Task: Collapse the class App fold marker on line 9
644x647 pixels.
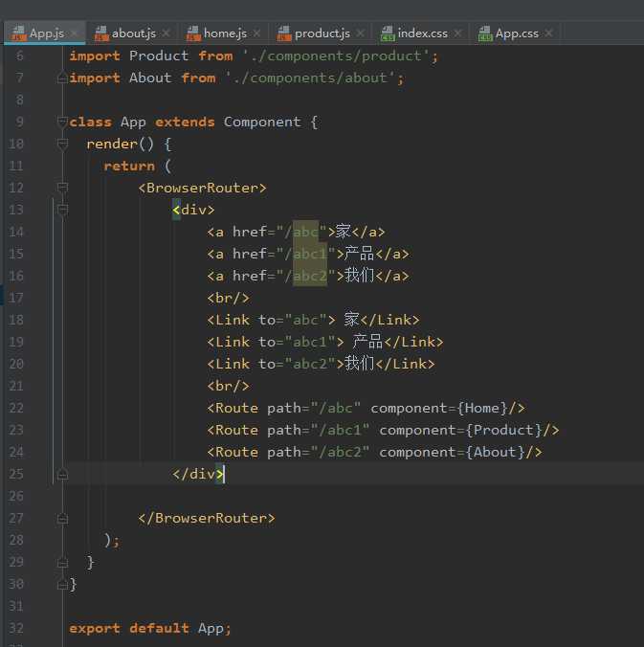Action: pos(63,123)
